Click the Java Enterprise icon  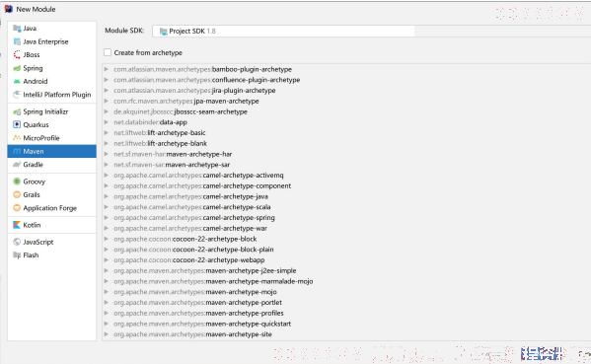17,41
